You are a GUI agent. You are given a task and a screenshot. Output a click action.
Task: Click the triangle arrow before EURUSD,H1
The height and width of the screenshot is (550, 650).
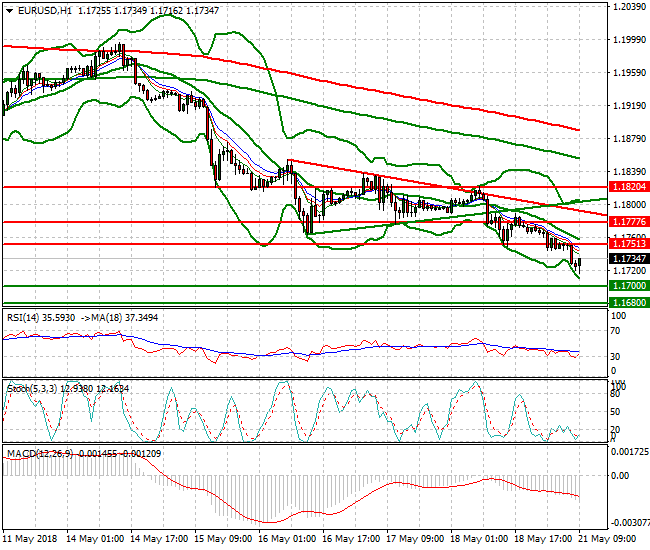[9, 11]
